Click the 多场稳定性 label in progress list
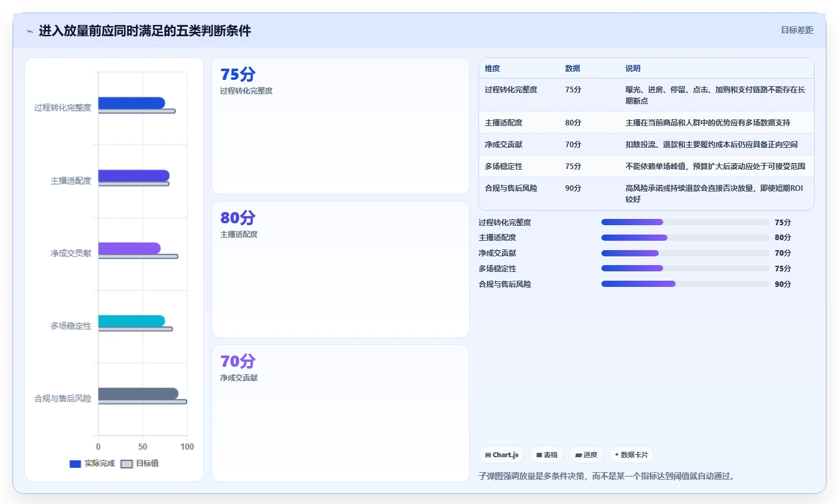The image size is (839, 504). 497,268
